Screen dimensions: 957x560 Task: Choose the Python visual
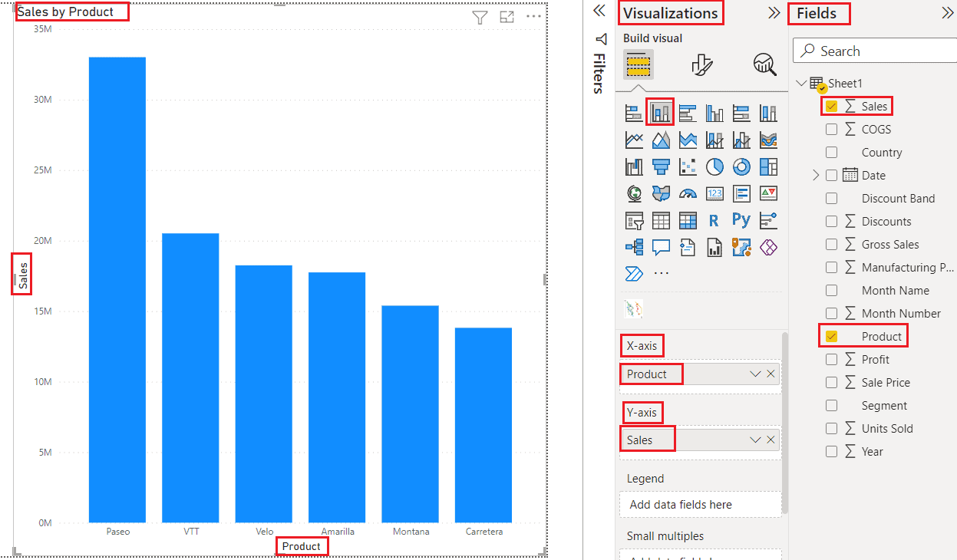pos(741,220)
